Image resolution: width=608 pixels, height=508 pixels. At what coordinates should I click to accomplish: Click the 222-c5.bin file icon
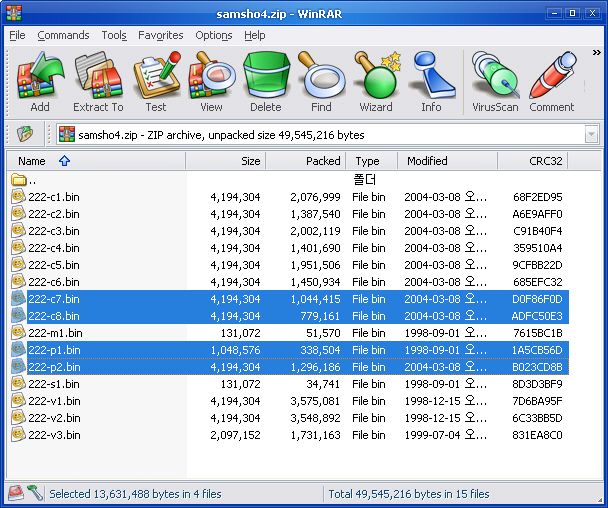(18, 264)
